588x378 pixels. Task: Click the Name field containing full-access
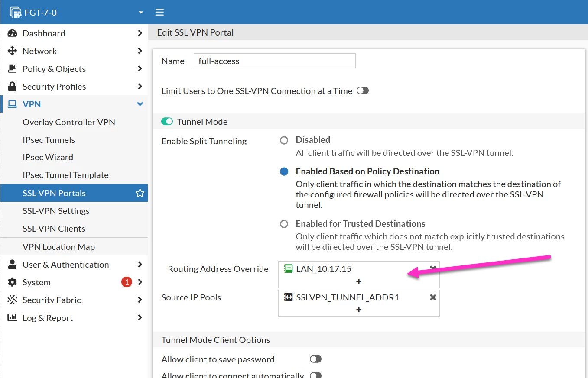tap(275, 61)
